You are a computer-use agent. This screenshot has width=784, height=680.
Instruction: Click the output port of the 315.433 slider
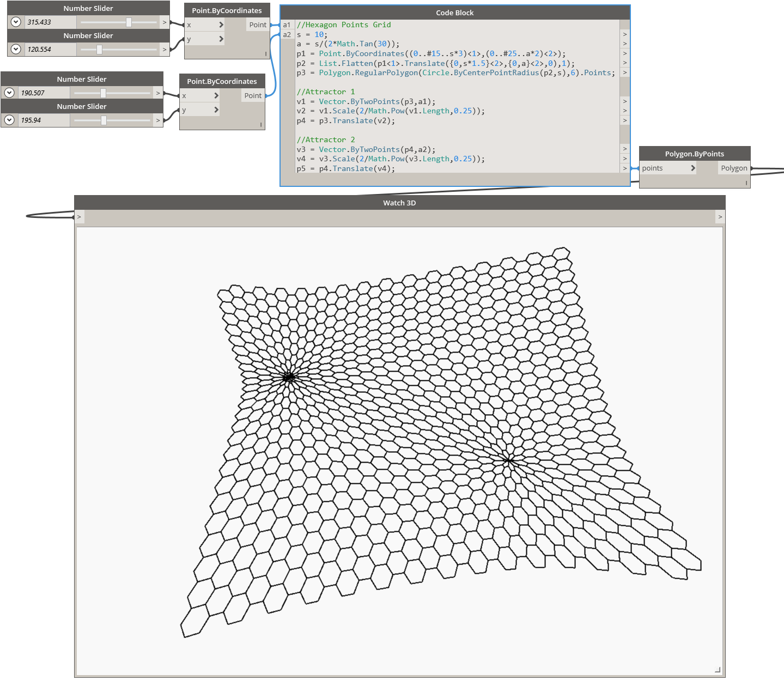pos(164,22)
